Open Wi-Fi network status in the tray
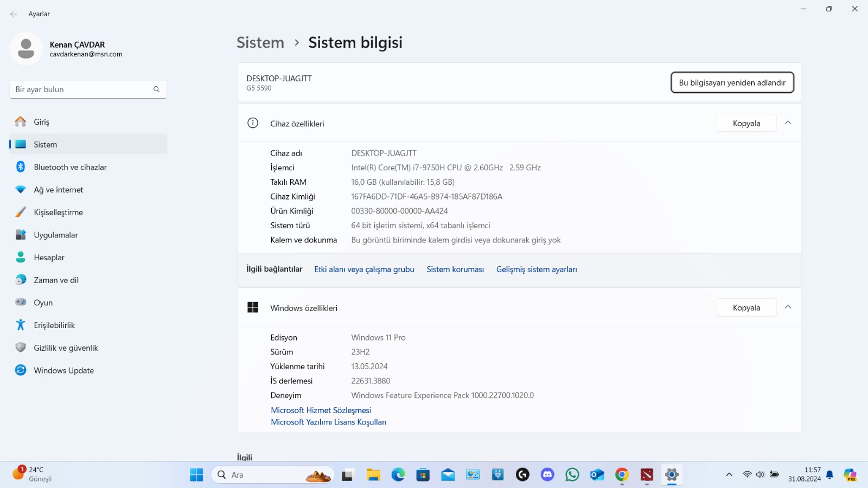This screenshot has width=868, height=488. [747, 475]
